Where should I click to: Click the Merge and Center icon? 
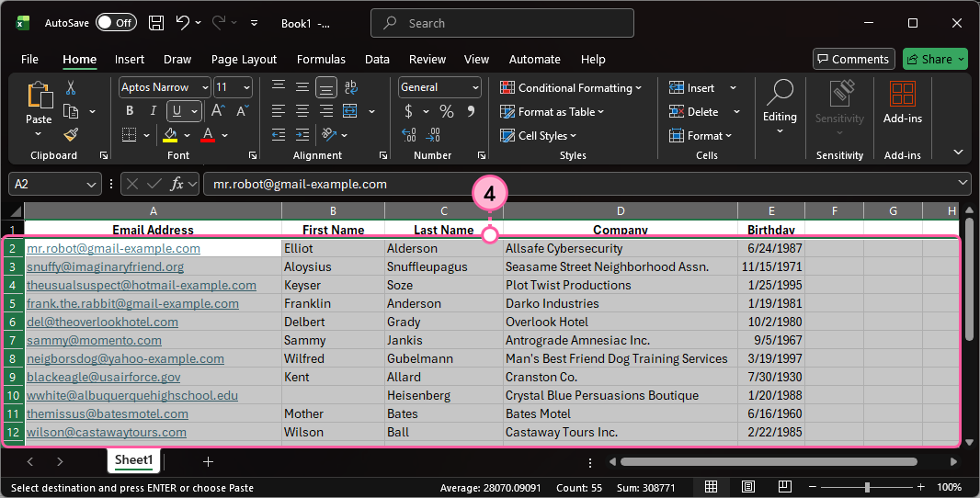click(350, 111)
